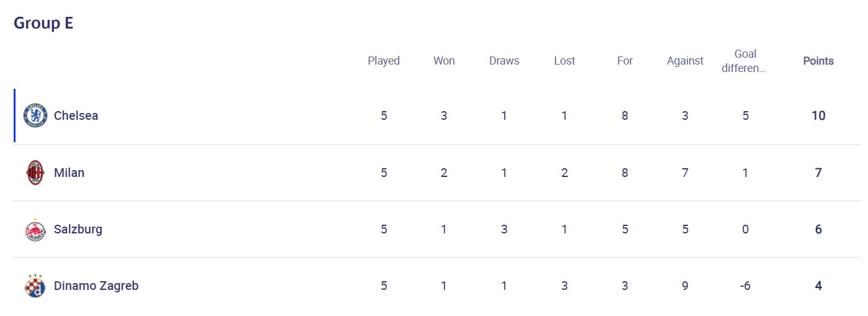This screenshot has width=868, height=316.
Task: Click the Draws column header
Action: click(x=504, y=61)
